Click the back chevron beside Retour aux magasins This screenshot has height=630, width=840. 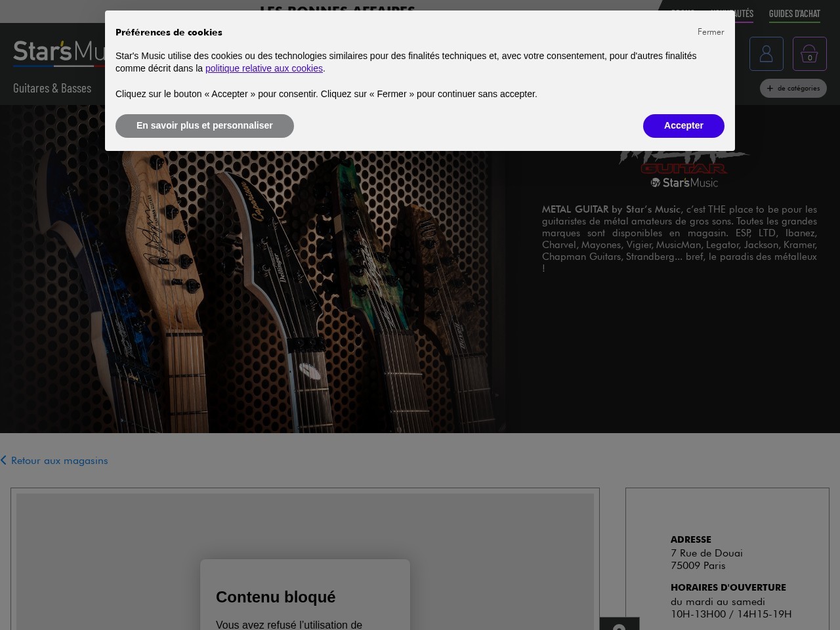coord(4,460)
